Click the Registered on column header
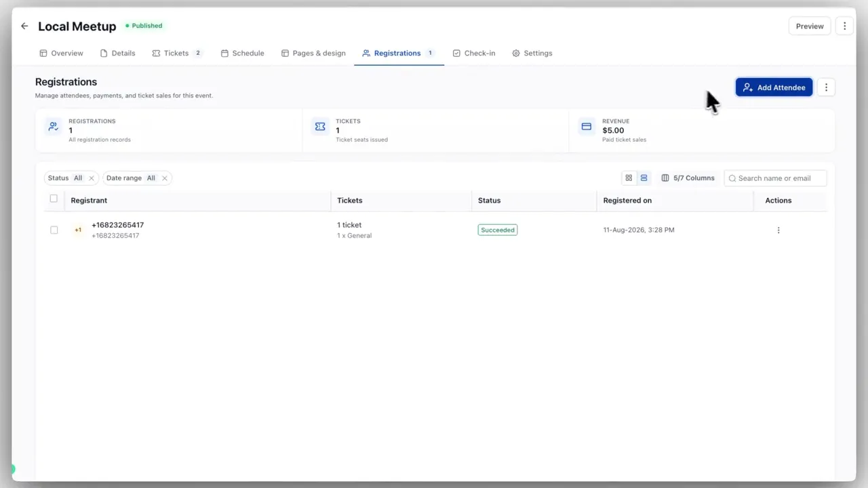868x488 pixels. tap(627, 201)
